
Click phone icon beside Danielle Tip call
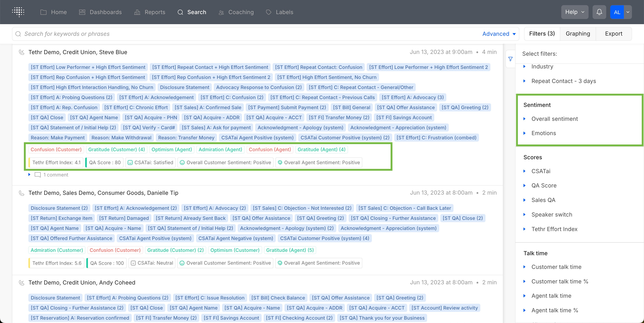coord(22,193)
